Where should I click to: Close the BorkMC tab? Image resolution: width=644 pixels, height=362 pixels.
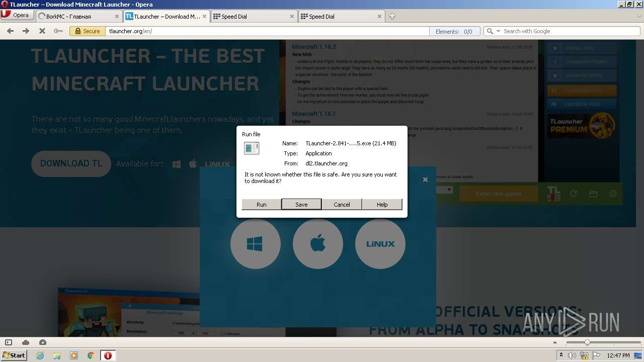click(117, 17)
